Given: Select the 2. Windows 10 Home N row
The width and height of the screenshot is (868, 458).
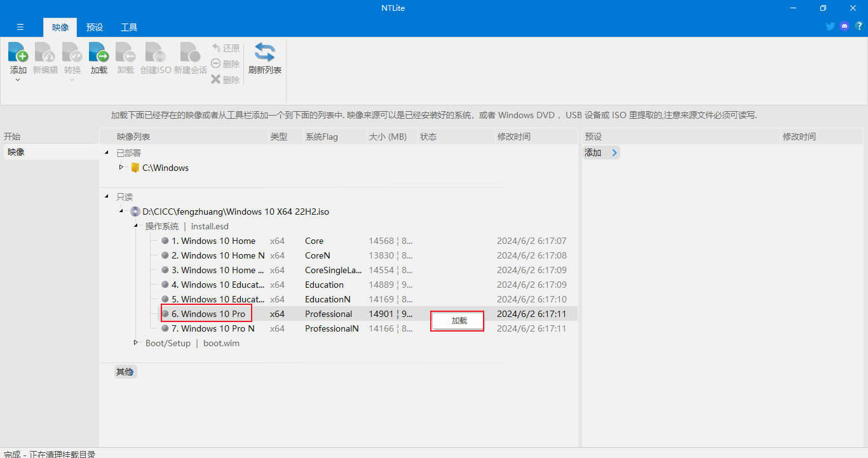Looking at the screenshot, I should click(367, 255).
